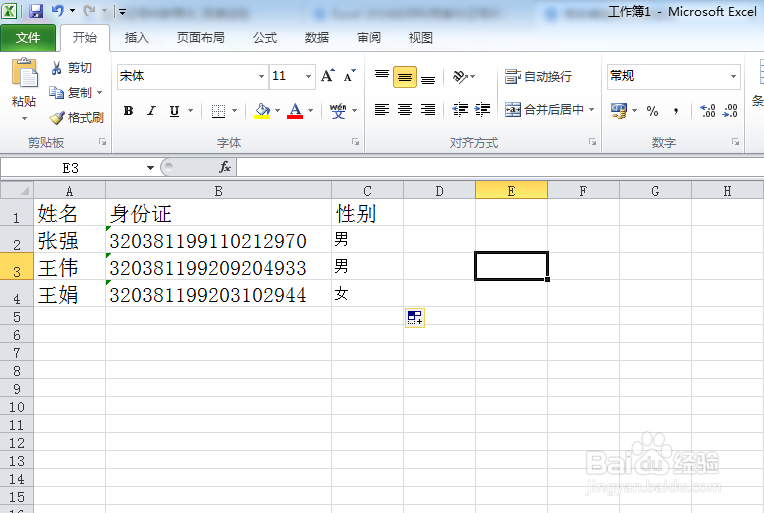The height and width of the screenshot is (513, 764).
Task: Click in the formula bar input
Action: tap(500, 168)
